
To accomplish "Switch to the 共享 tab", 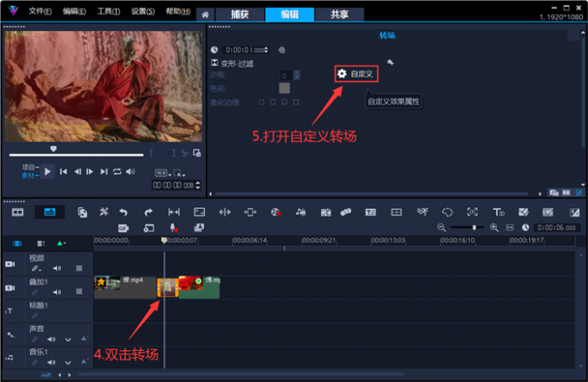I will pyautogui.click(x=339, y=15).
